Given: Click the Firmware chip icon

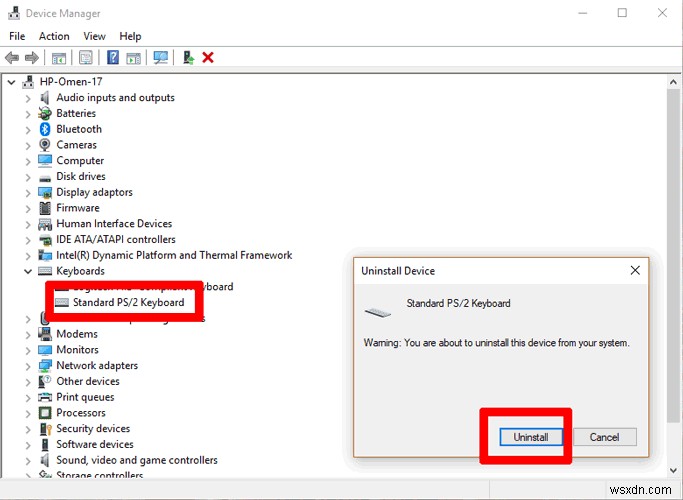Looking at the screenshot, I should pyautogui.click(x=45, y=208).
